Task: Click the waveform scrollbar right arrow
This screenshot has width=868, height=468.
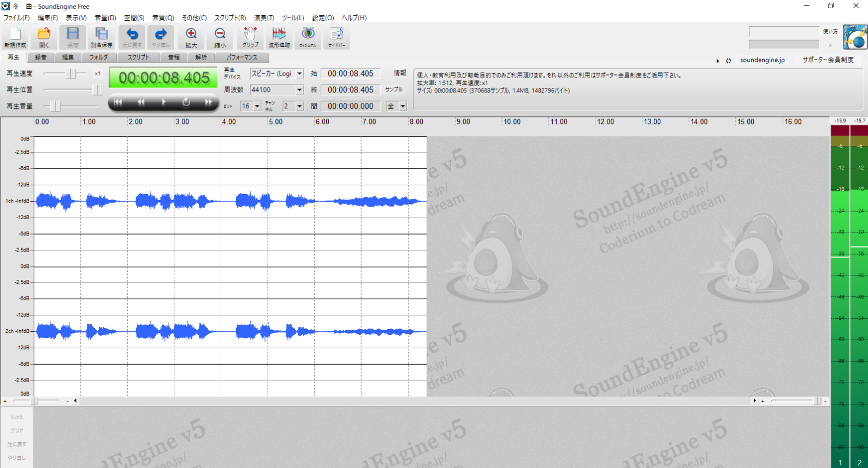Action: click(755, 401)
